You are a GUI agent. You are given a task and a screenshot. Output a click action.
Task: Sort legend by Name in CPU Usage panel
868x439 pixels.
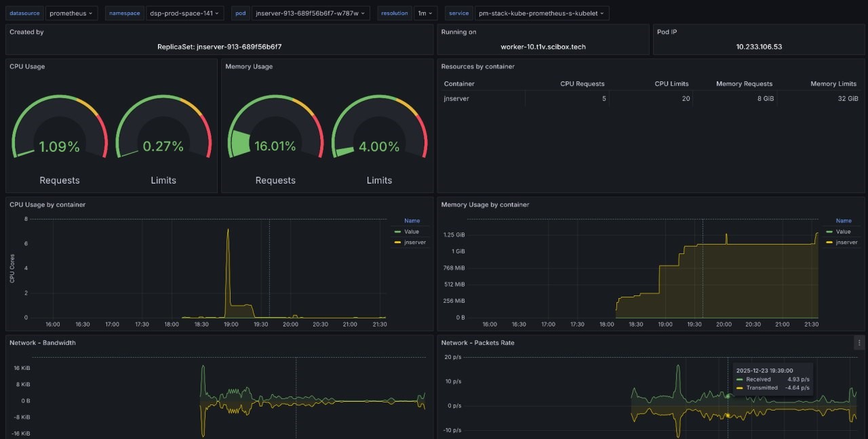coord(412,221)
